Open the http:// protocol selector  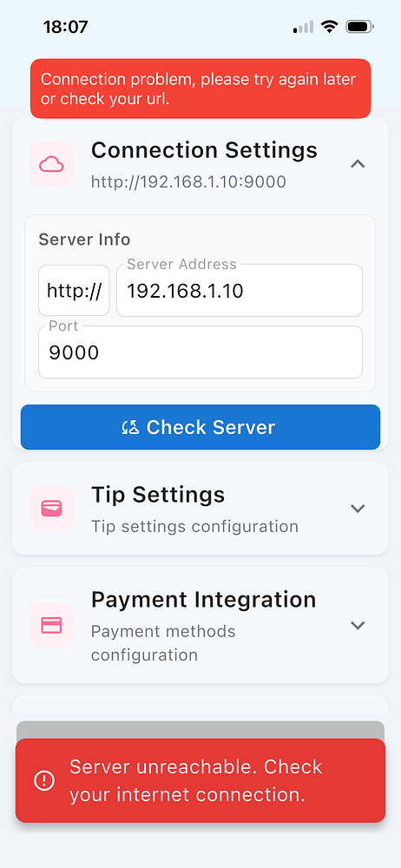click(75, 291)
